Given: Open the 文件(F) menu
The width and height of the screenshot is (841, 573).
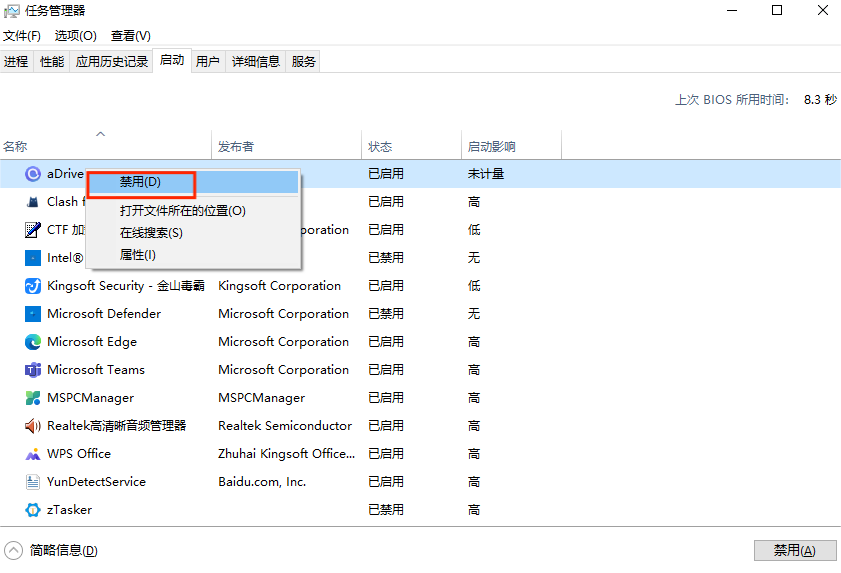Looking at the screenshot, I should coord(22,36).
